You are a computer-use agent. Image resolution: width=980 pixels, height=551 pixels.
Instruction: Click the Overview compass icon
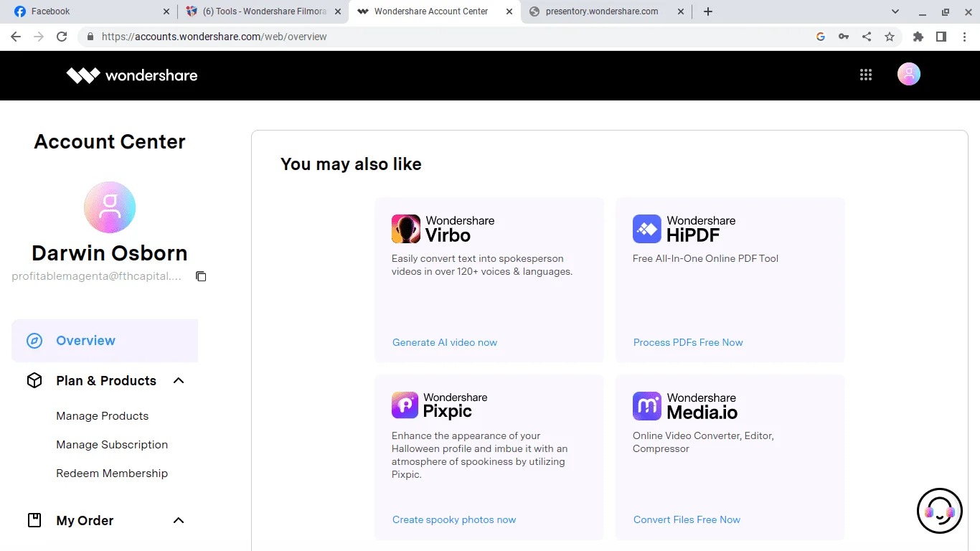(x=34, y=341)
